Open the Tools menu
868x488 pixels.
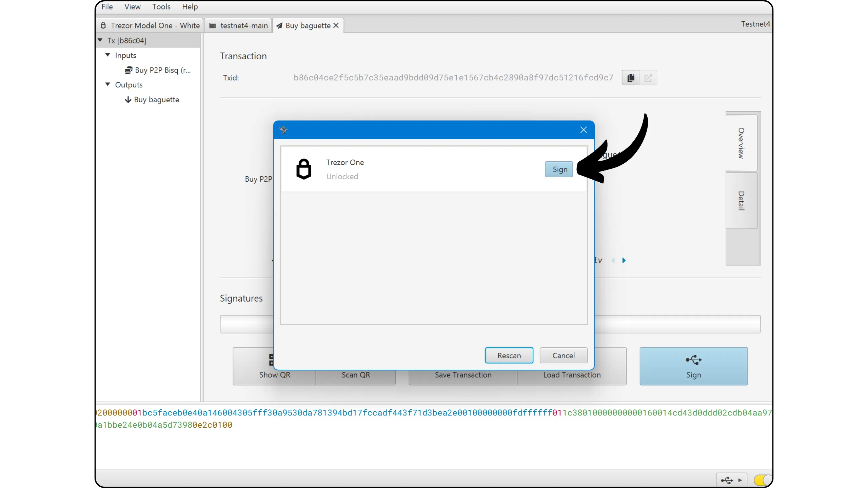[161, 7]
